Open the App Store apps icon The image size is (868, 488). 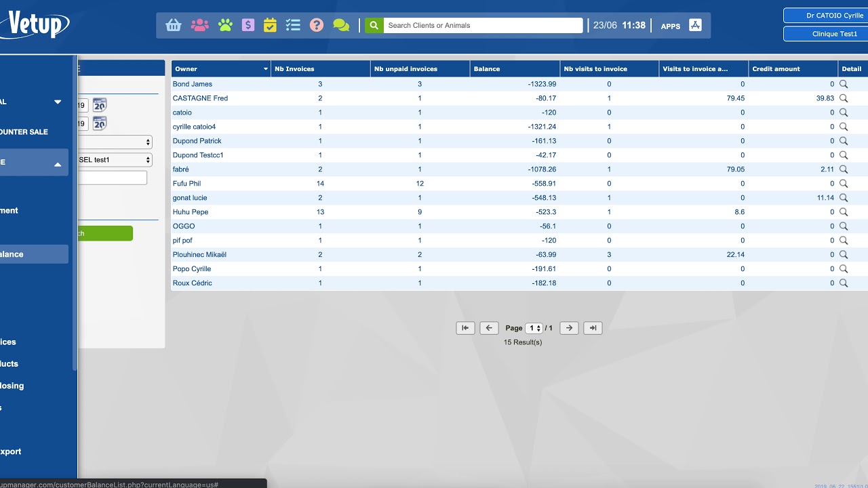695,25
